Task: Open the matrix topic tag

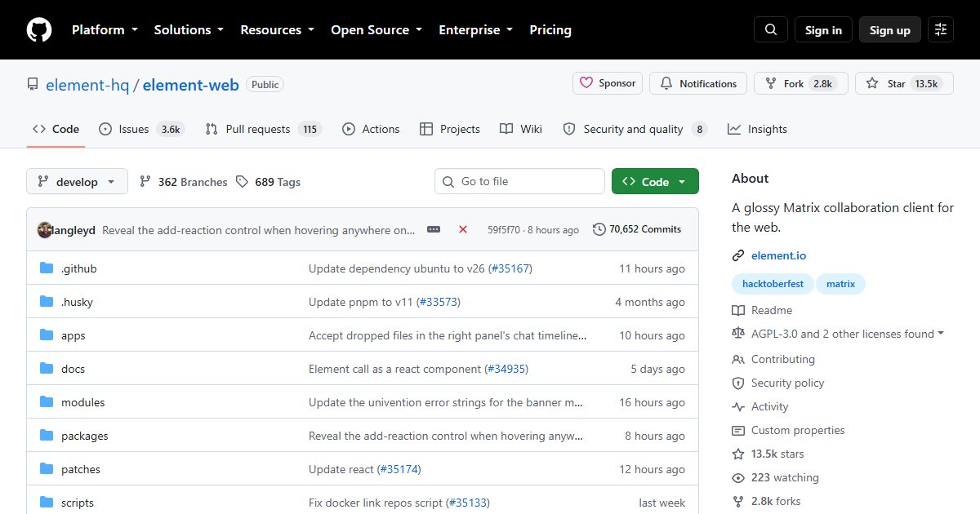Action: click(x=840, y=284)
